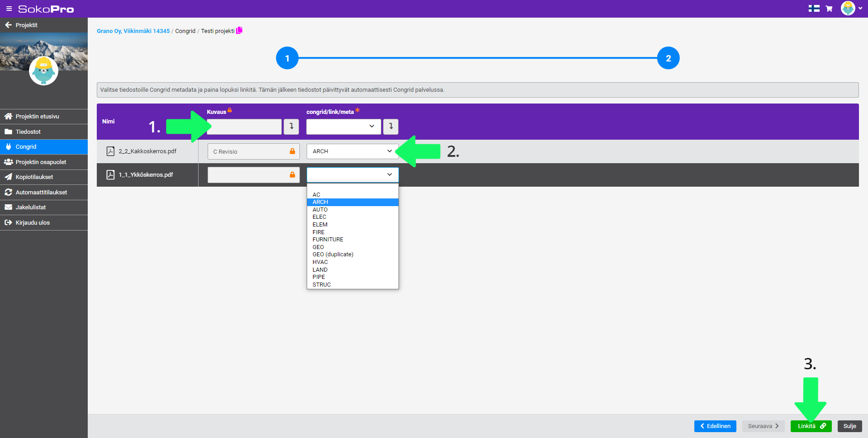Open the ARCH dropdown for 2_2_Kakkoskerros.pdf
This screenshot has width=868, height=438.
(x=352, y=151)
